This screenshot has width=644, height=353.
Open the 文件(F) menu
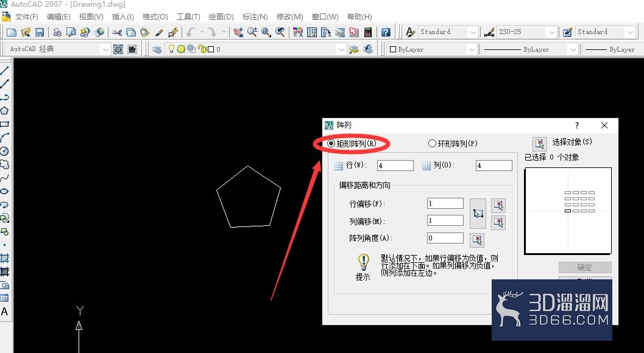coord(26,17)
